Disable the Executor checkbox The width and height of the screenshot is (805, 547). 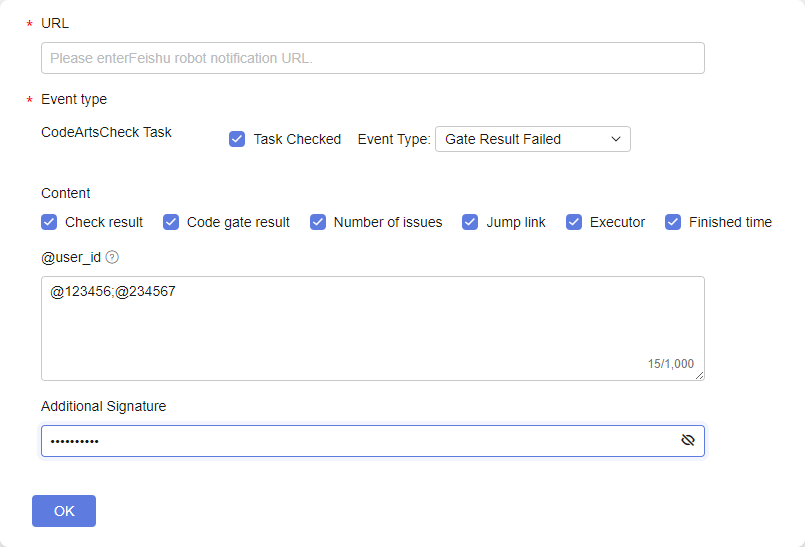coord(573,222)
